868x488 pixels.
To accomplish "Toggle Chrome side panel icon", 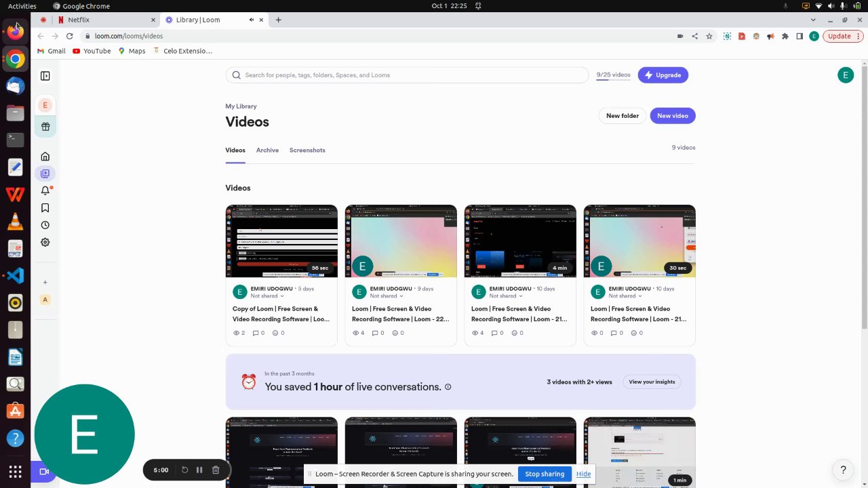I will (x=800, y=36).
